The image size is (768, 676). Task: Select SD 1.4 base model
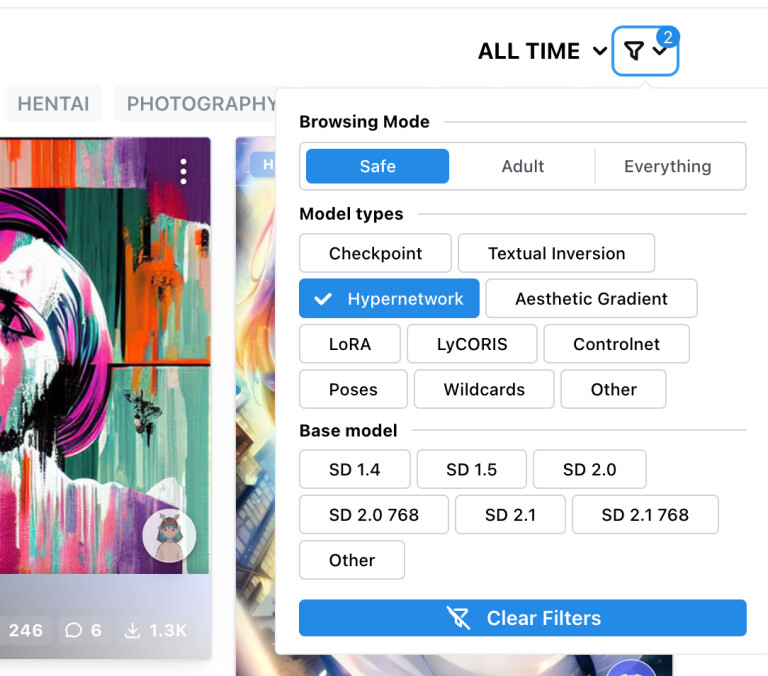pos(355,469)
